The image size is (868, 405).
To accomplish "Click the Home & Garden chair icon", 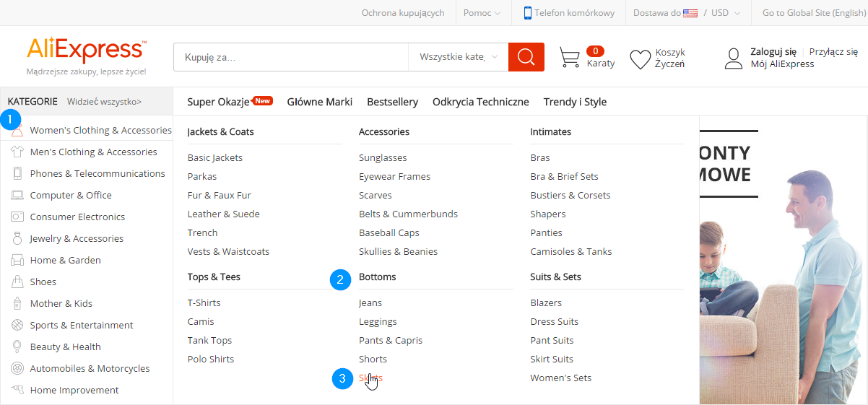I will pyautogui.click(x=17, y=260).
